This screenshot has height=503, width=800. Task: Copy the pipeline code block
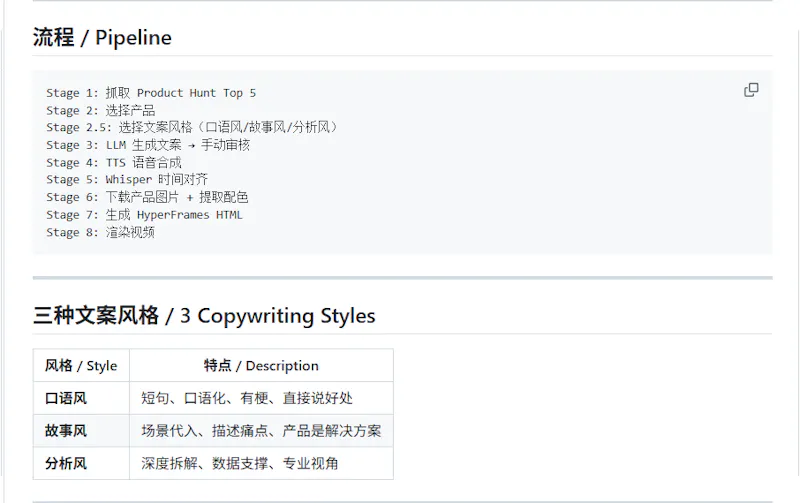pos(751,90)
